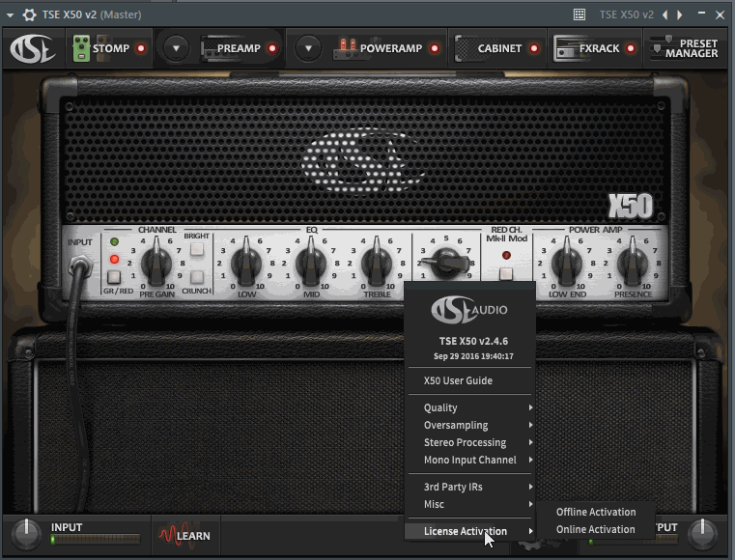Click the TSE Audio logo in menu
This screenshot has height=560, width=735.
pyautogui.click(x=469, y=309)
